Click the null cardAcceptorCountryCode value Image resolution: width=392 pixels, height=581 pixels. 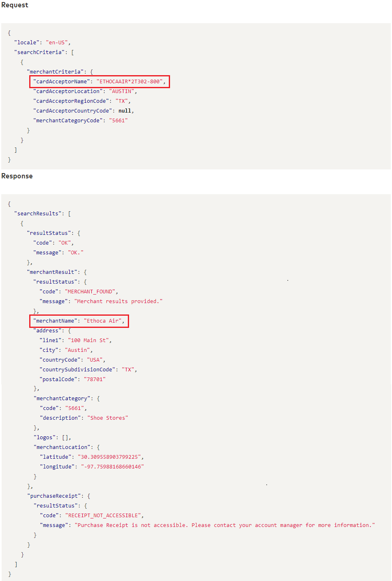[x=125, y=111]
